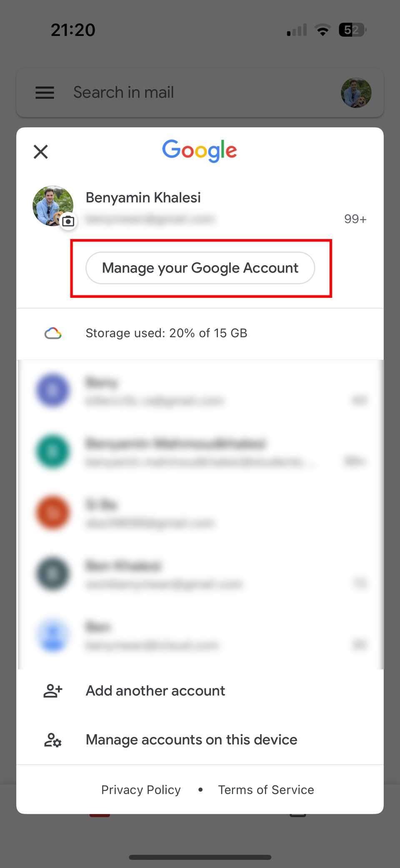
Task: Tap the Search in mail field
Action: point(124,92)
